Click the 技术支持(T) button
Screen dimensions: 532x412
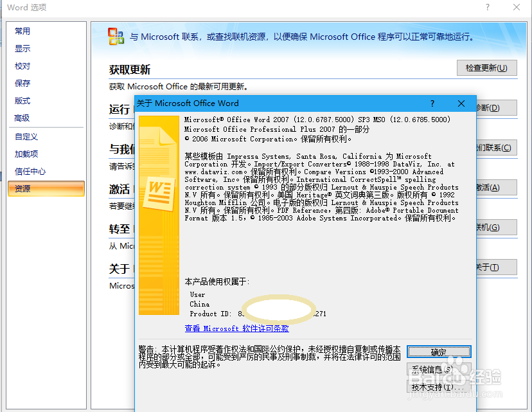[439, 386]
